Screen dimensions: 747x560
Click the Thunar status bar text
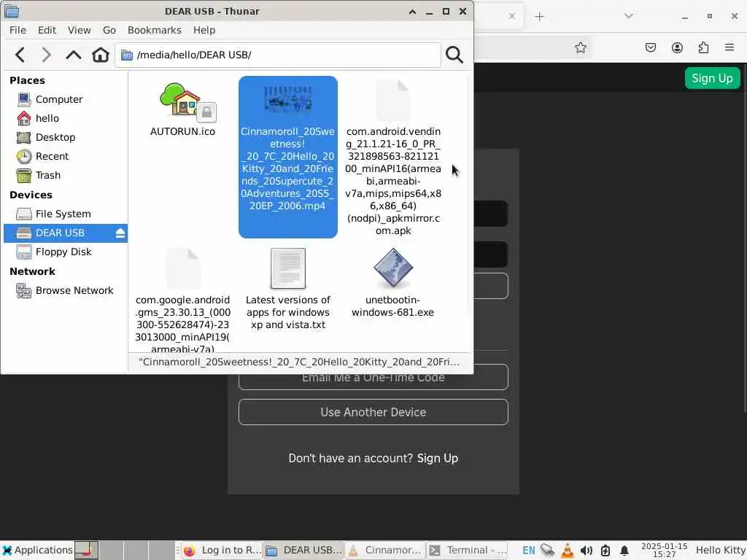click(299, 362)
